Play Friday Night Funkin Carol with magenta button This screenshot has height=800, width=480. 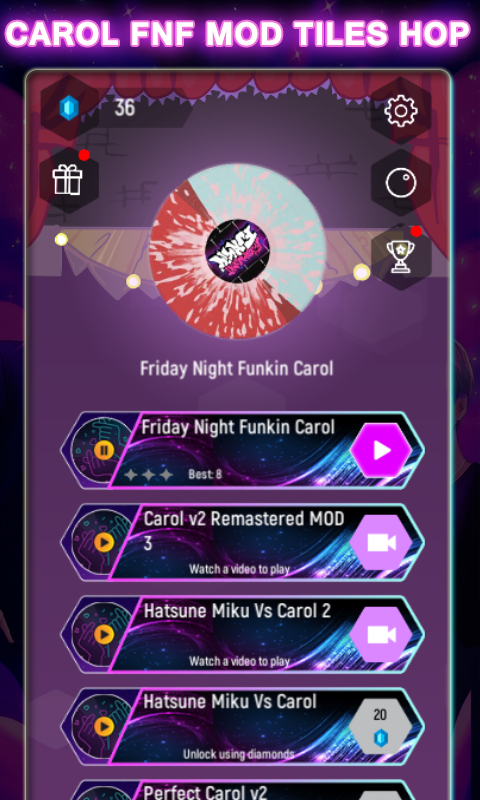point(382,450)
